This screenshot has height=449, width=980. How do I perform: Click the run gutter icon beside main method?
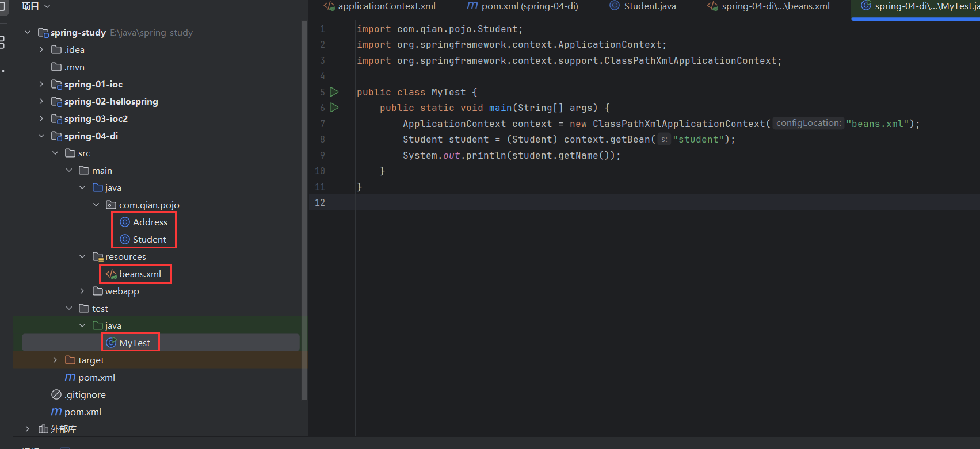click(x=334, y=108)
